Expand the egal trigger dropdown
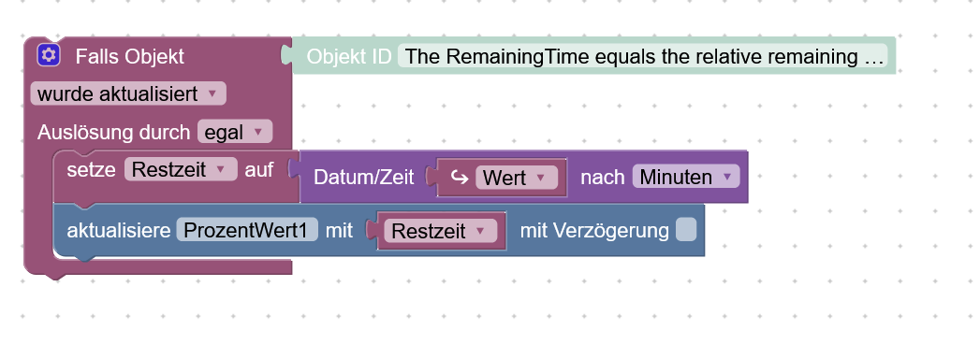Screen dimensions: 980x344 [235, 132]
